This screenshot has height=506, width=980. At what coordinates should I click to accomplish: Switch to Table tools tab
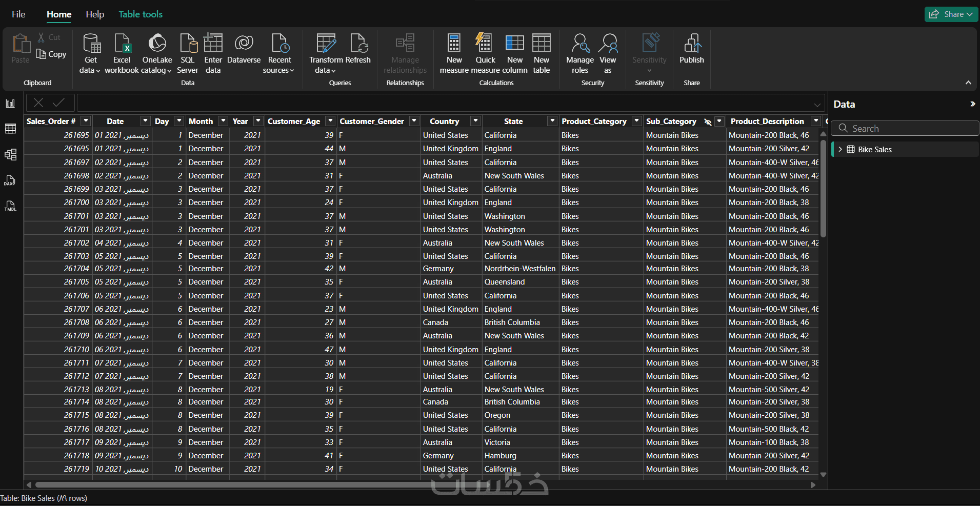pos(141,14)
